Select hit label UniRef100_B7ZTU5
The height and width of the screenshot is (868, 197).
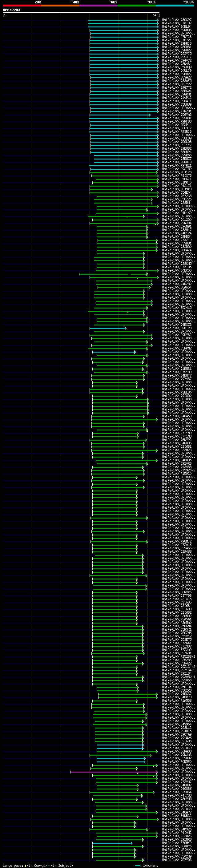coord(177,267)
